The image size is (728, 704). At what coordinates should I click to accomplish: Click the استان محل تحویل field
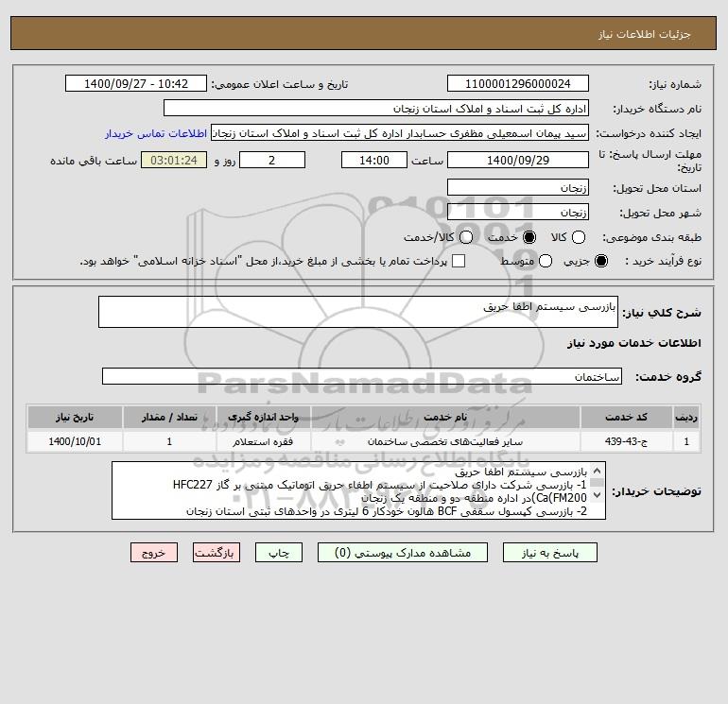(518, 187)
